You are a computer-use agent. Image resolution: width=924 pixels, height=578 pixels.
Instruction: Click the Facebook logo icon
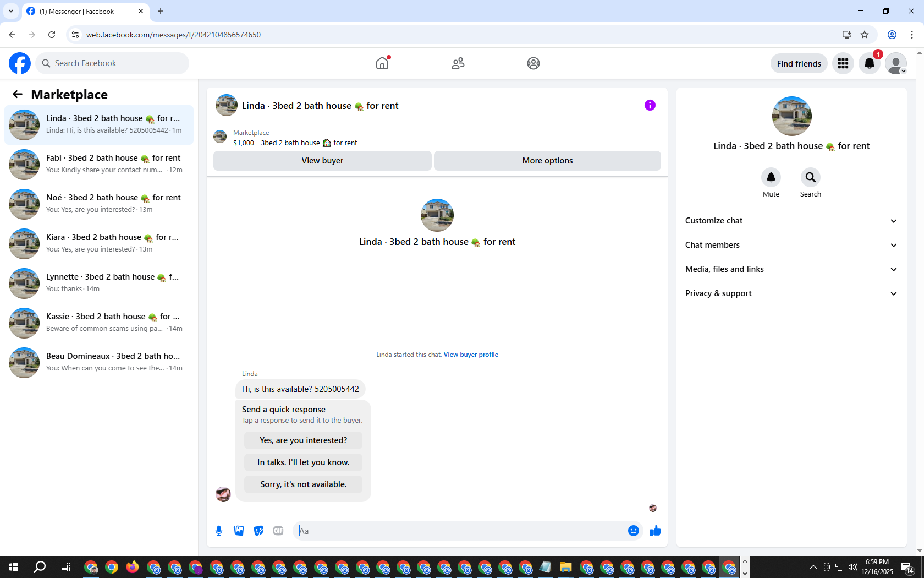pyautogui.click(x=20, y=63)
